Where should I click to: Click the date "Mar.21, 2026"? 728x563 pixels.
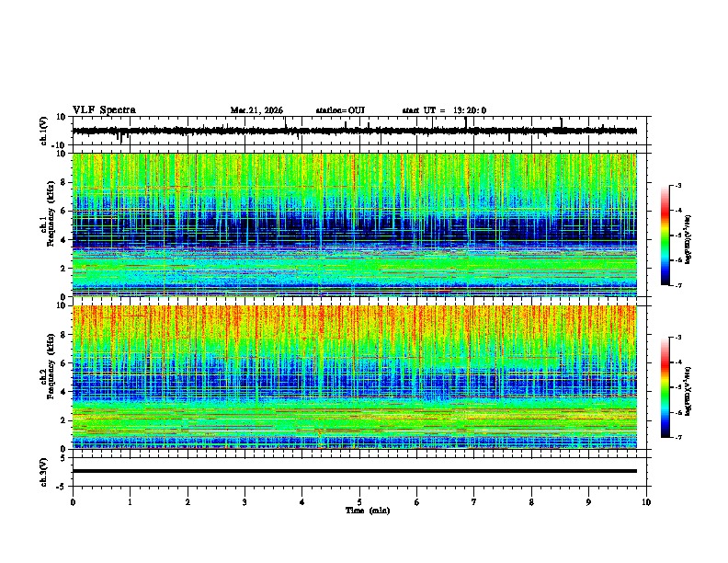click(x=256, y=110)
